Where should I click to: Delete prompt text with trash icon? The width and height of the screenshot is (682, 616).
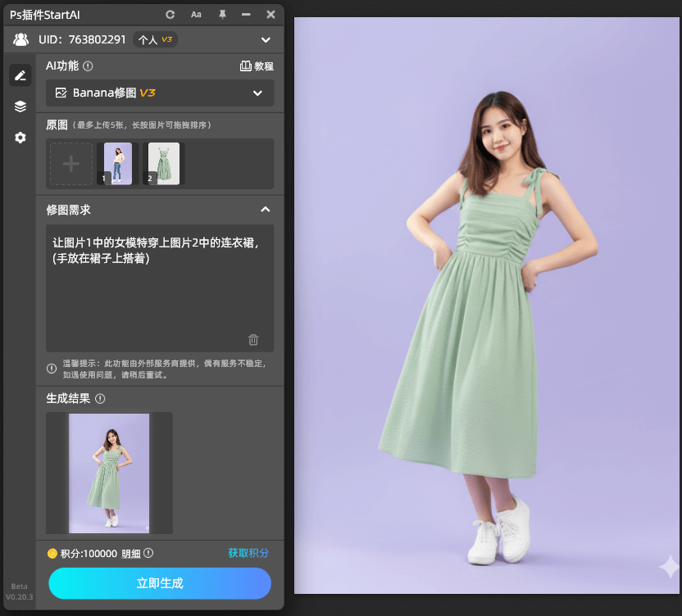[253, 339]
